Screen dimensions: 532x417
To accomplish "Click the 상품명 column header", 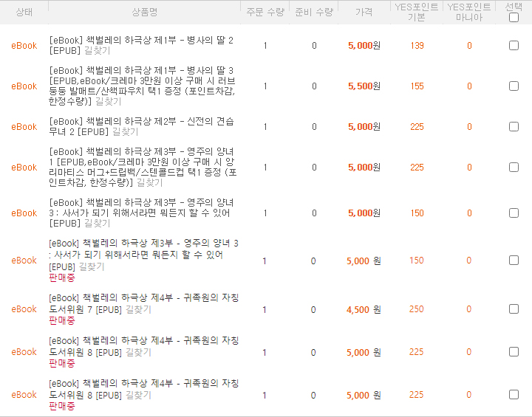I will (x=145, y=13).
